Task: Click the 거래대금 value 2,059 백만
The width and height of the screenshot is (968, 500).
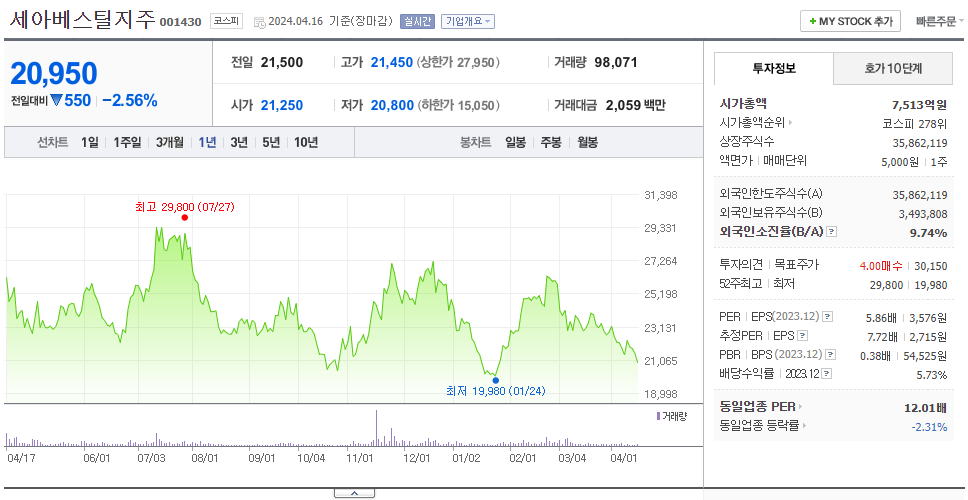Action: pos(635,106)
